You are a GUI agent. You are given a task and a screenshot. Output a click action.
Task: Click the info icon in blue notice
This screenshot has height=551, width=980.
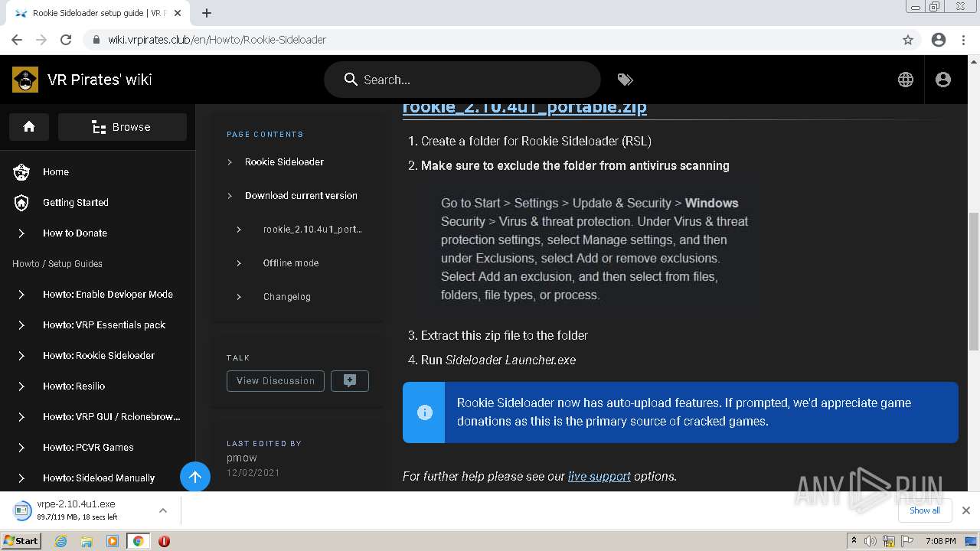[x=424, y=412]
